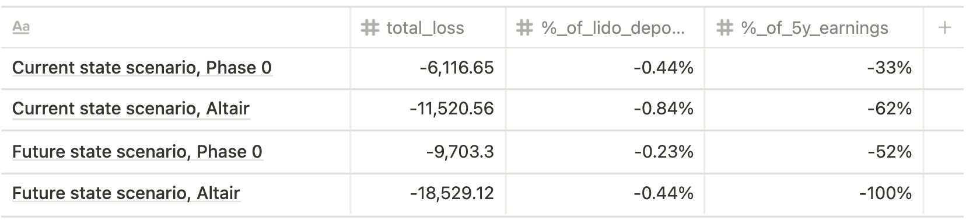Click hash icon beside %_of_lido_depo header
The height and width of the screenshot is (223, 980).
pos(525,27)
